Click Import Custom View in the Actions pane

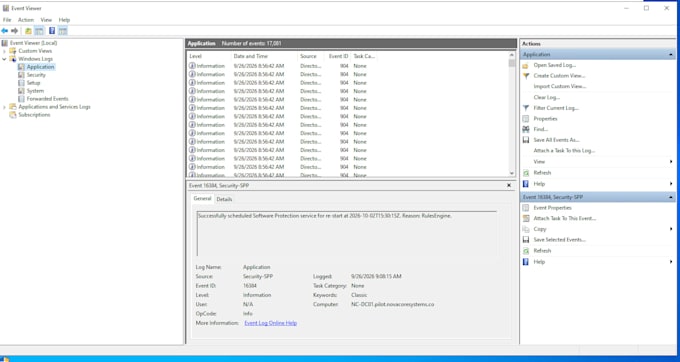(x=559, y=86)
